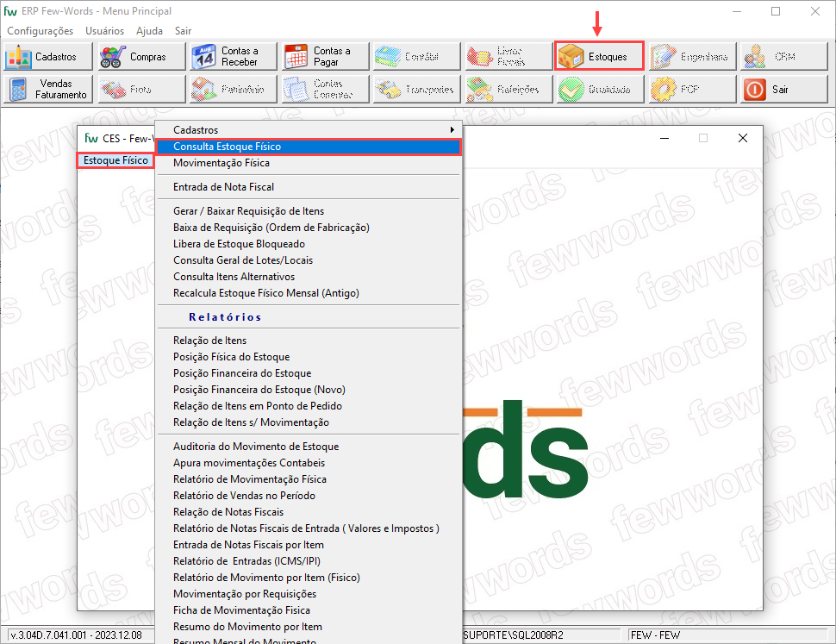This screenshot has height=644, width=836.
Task: Click Sair in the menu bar
Action: (x=183, y=31)
